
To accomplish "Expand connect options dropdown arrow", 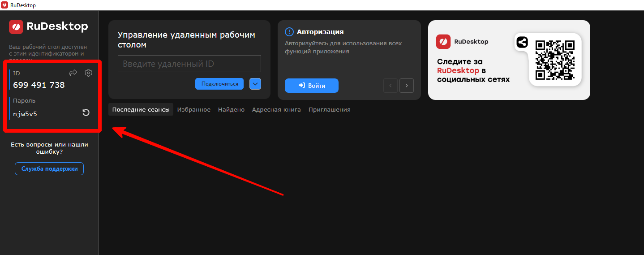I will 255,84.
